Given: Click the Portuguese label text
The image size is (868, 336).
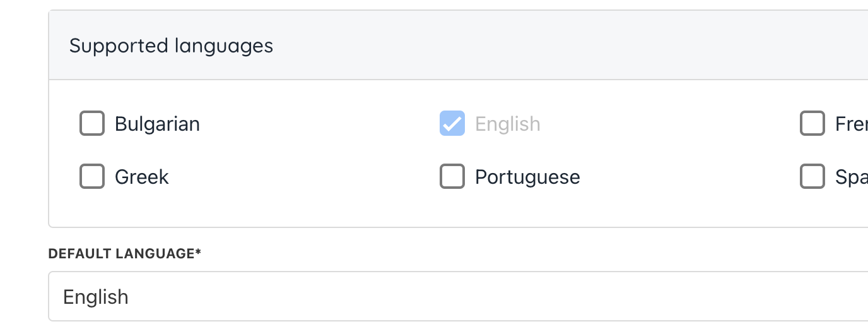Looking at the screenshot, I should [x=527, y=177].
